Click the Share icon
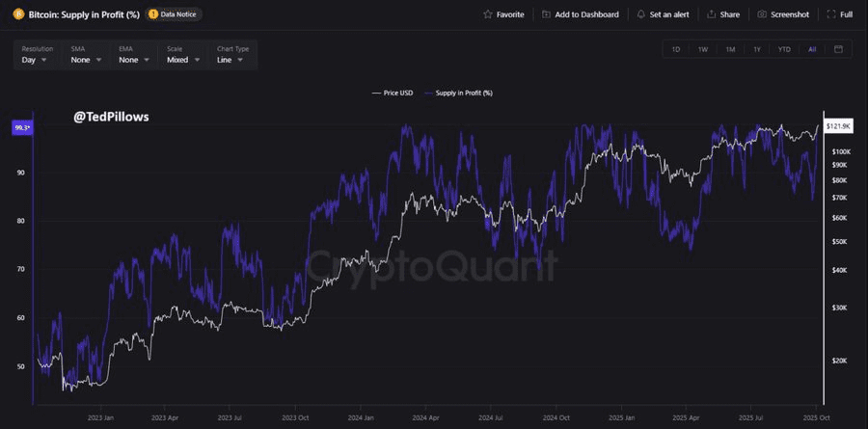868x429 pixels. [712, 14]
